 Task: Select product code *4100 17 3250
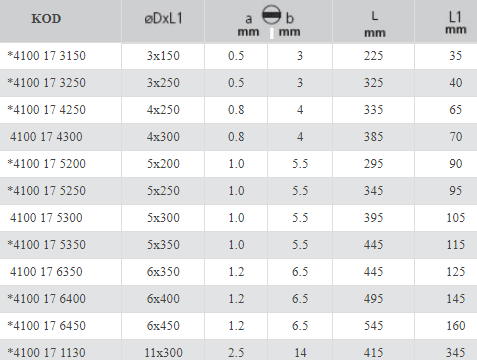pos(47,83)
